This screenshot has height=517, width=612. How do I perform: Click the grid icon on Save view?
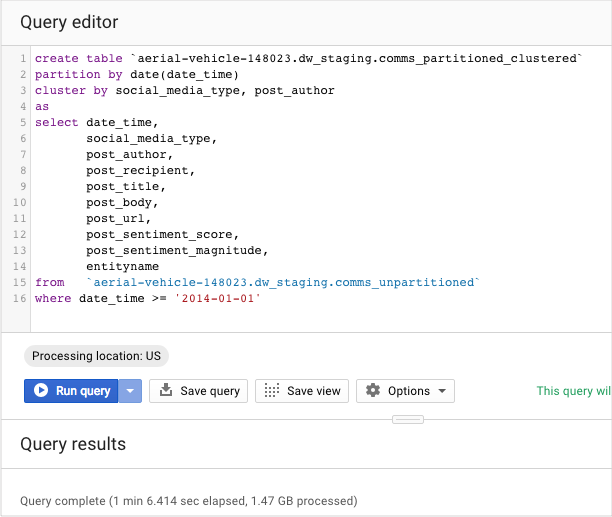tap(272, 390)
